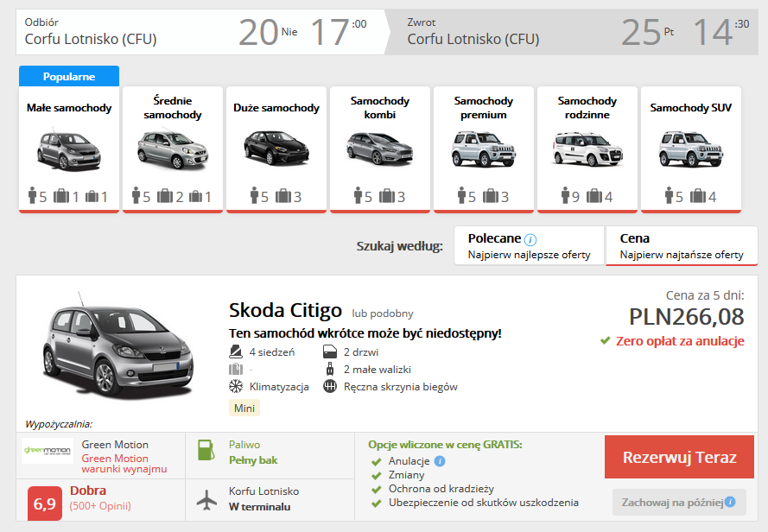The height and width of the screenshot is (532, 768).
Task: Click passenger icon in Samochody rodzinne card
Action: tap(566, 195)
